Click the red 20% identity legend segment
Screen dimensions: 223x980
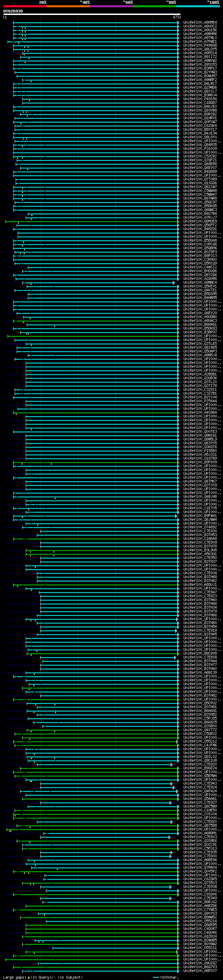[x=25, y=6]
